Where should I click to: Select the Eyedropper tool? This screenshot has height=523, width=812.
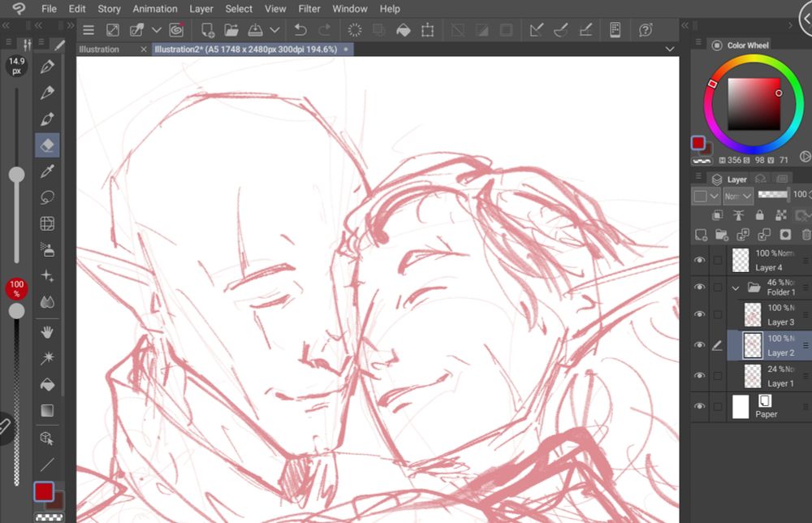(47, 171)
